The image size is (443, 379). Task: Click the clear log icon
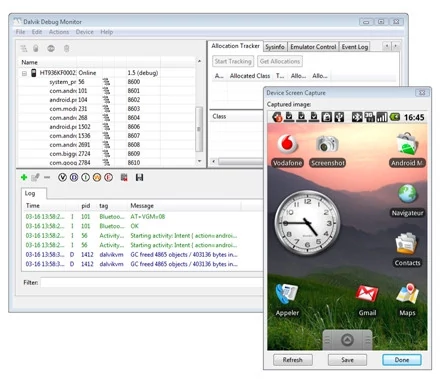(124, 177)
